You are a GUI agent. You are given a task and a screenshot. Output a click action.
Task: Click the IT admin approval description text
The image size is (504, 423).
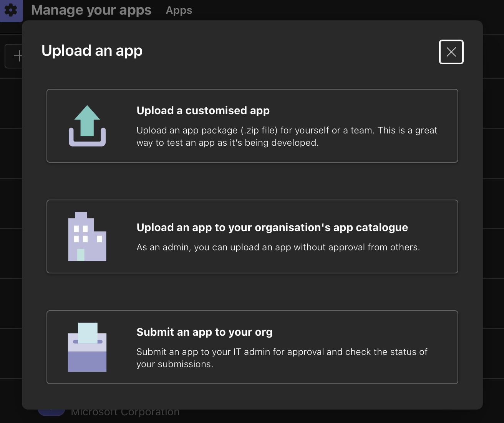[282, 358]
